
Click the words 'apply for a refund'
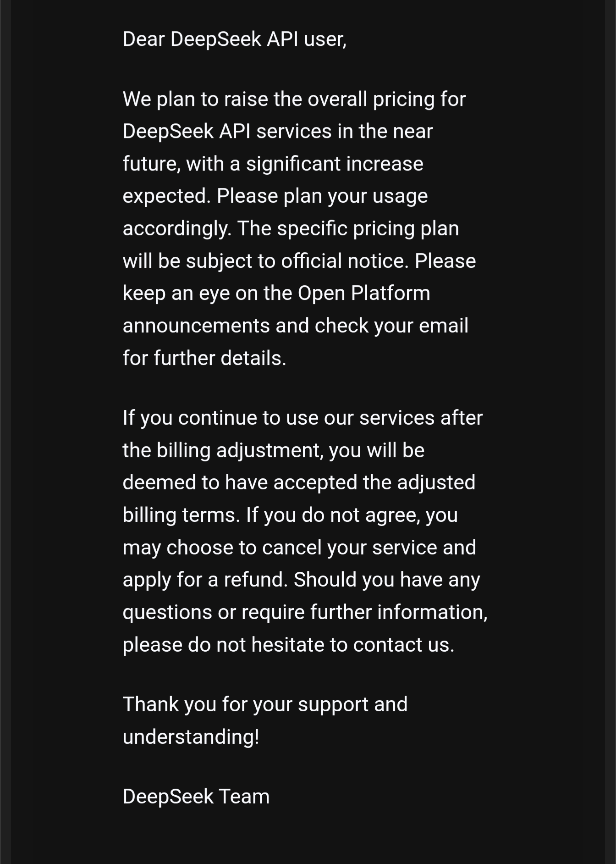coord(205,580)
